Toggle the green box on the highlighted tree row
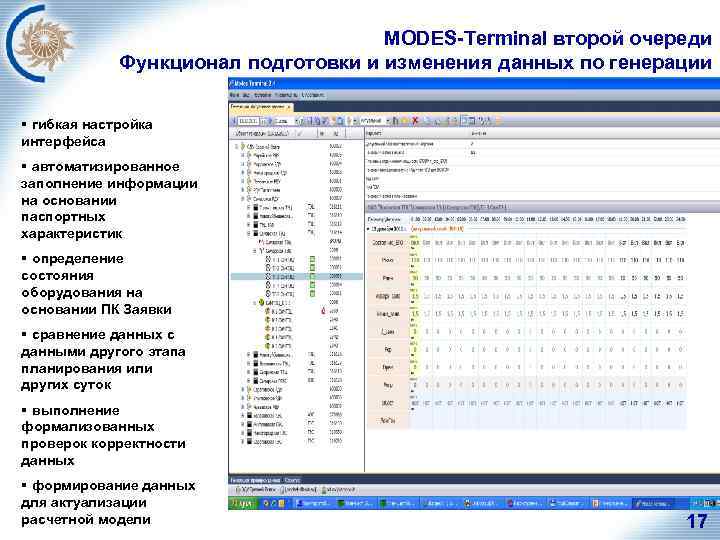The width and height of the screenshot is (720, 540). click(312, 276)
